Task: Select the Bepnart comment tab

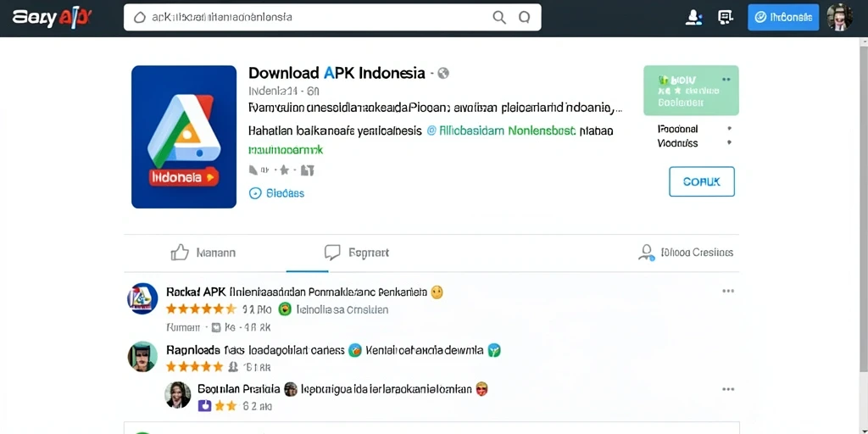Action: 357,253
